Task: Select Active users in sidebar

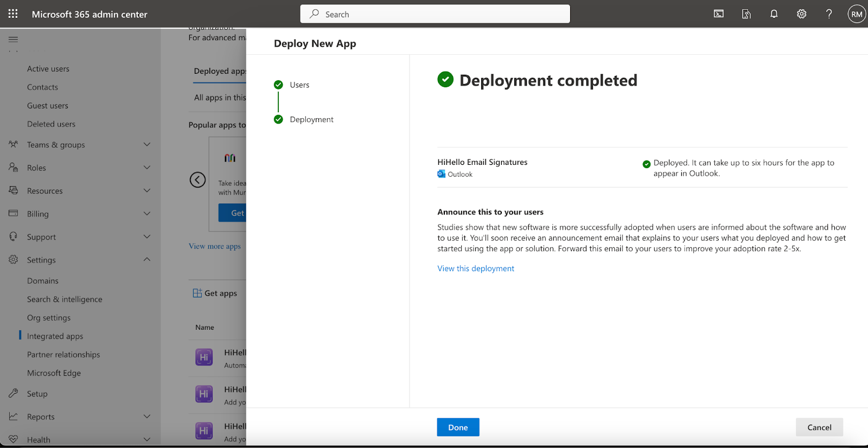Action: pos(48,69)
